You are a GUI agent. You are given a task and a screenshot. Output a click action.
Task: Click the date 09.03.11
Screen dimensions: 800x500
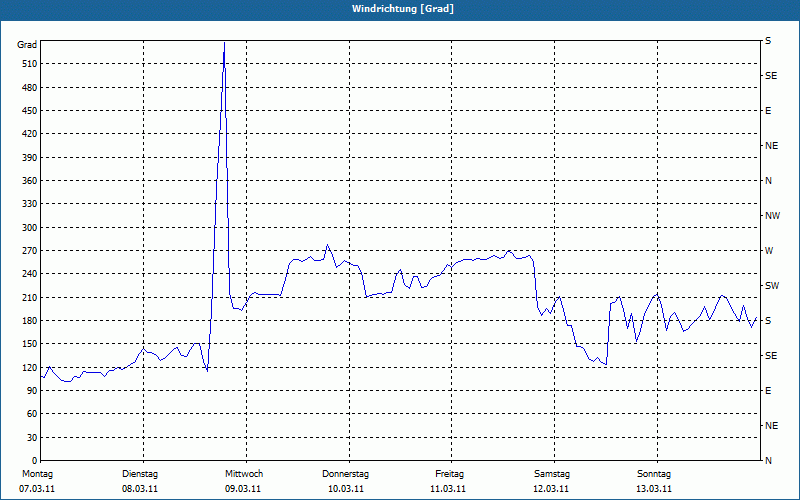pyautogui.click(x=243, y=489)
